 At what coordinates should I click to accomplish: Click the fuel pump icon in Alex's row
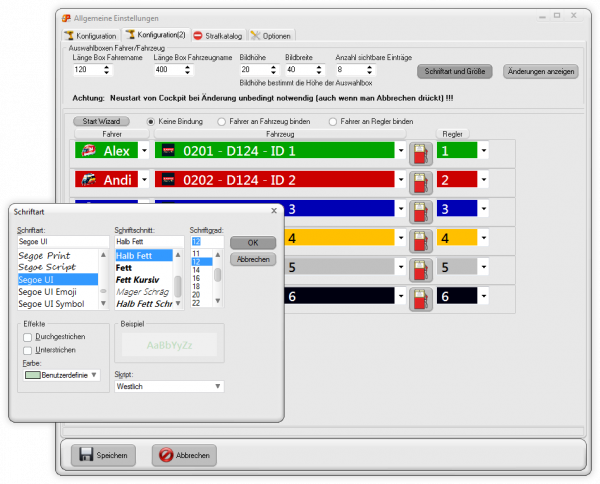pos(421,152)
